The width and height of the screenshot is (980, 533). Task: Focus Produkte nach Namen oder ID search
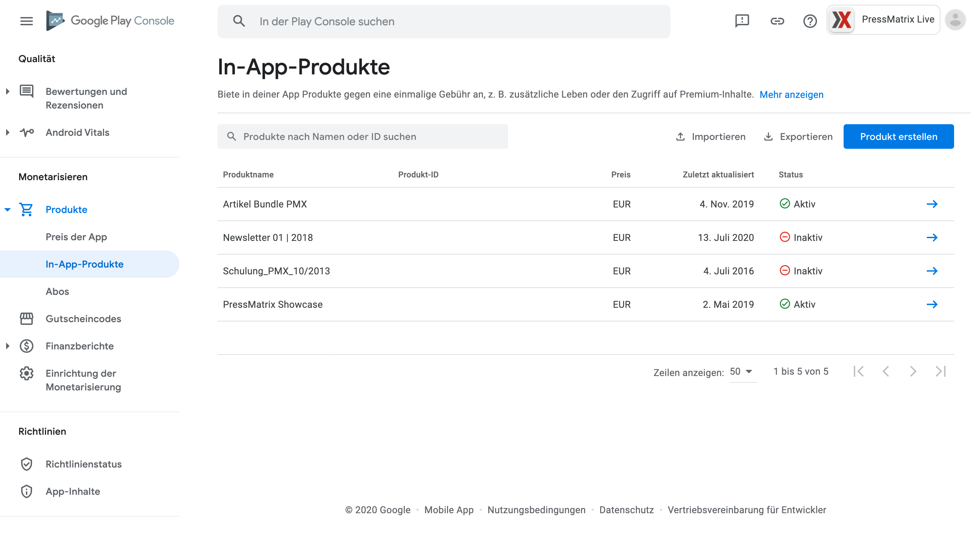coord(362,137)
